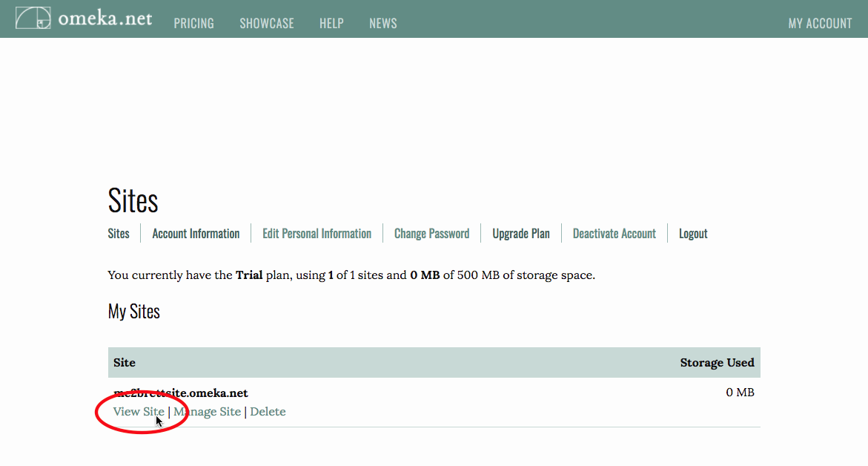Open the Pricing page

click(193, 24)
